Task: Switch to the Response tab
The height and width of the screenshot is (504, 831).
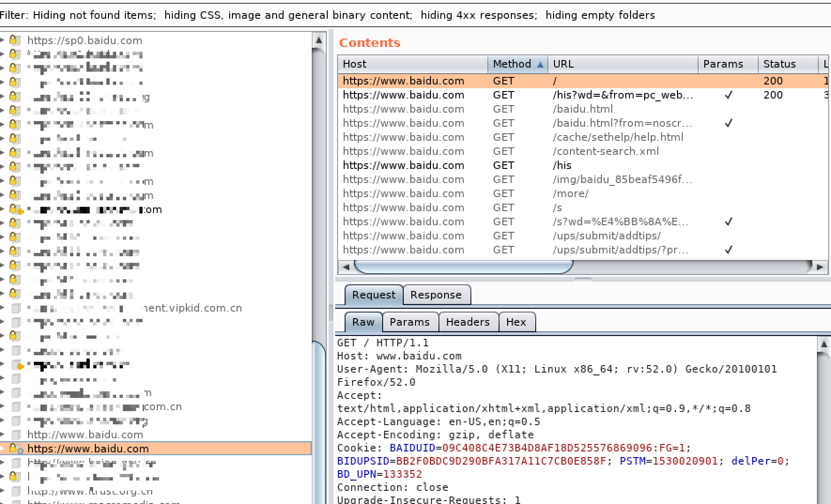Action: click(436, 295)
